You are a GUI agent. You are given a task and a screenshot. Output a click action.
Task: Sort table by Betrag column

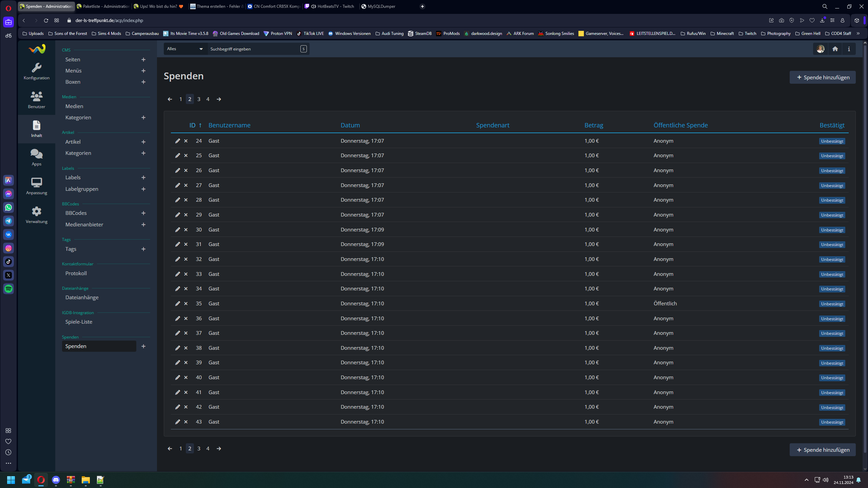click(593, 125)
